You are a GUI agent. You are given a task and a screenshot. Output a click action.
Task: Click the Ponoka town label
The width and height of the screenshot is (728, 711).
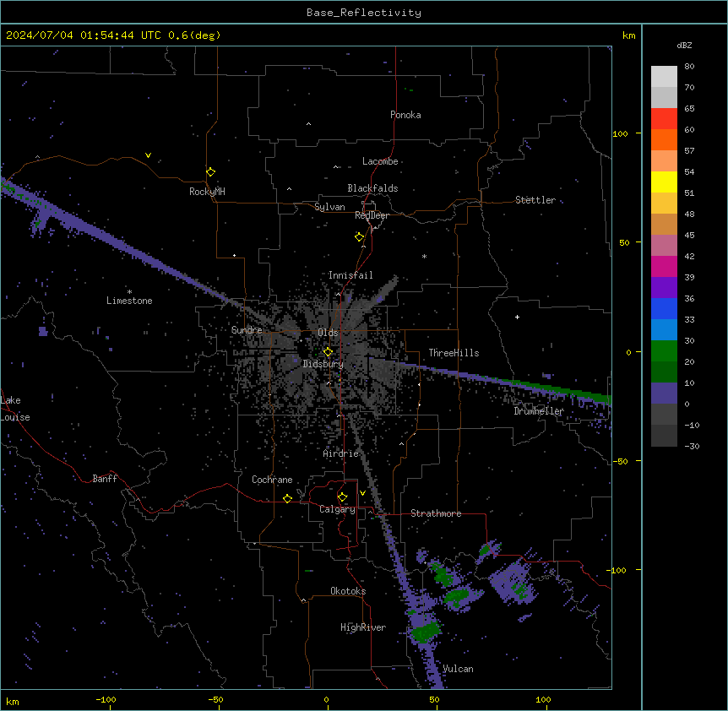pyautogui.click(x=405, y=115)
